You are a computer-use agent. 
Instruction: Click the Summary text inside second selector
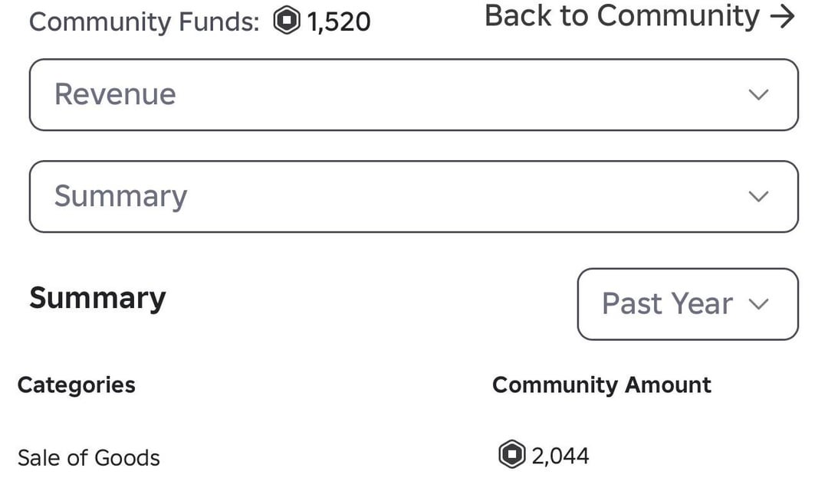120,196
